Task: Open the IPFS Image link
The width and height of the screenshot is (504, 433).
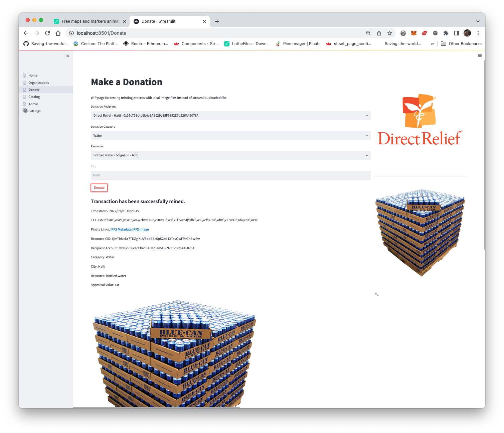Action: [141, 230]
